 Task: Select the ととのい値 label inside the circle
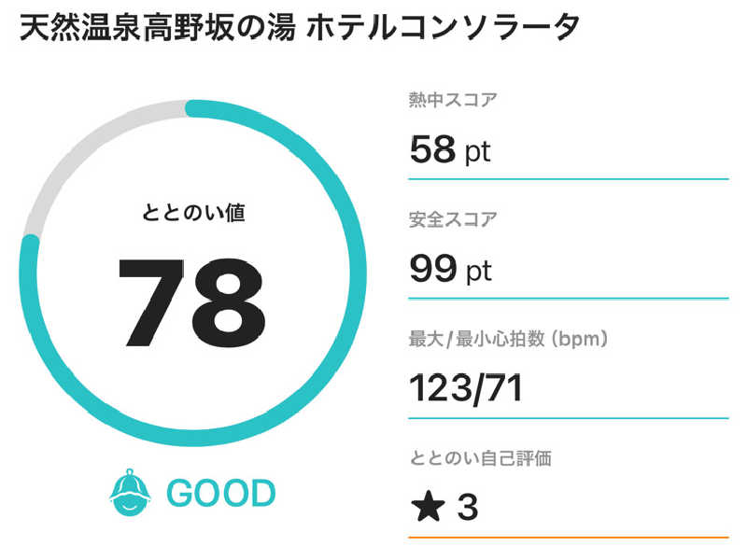[x=193, y=214]
